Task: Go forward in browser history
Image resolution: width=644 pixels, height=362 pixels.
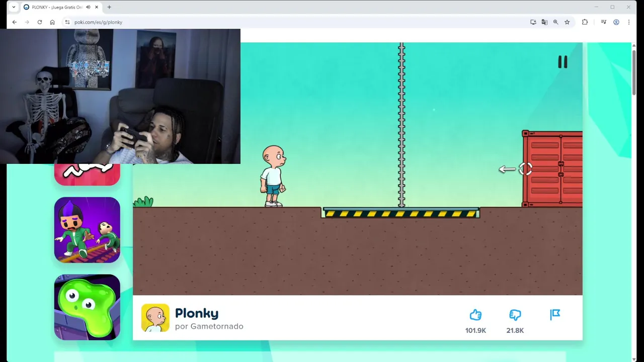Action: pyautogui.click(x=27, y=22)
